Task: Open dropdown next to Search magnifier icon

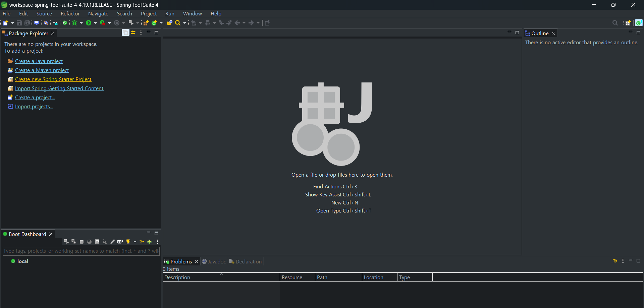Action: point(184,23)
